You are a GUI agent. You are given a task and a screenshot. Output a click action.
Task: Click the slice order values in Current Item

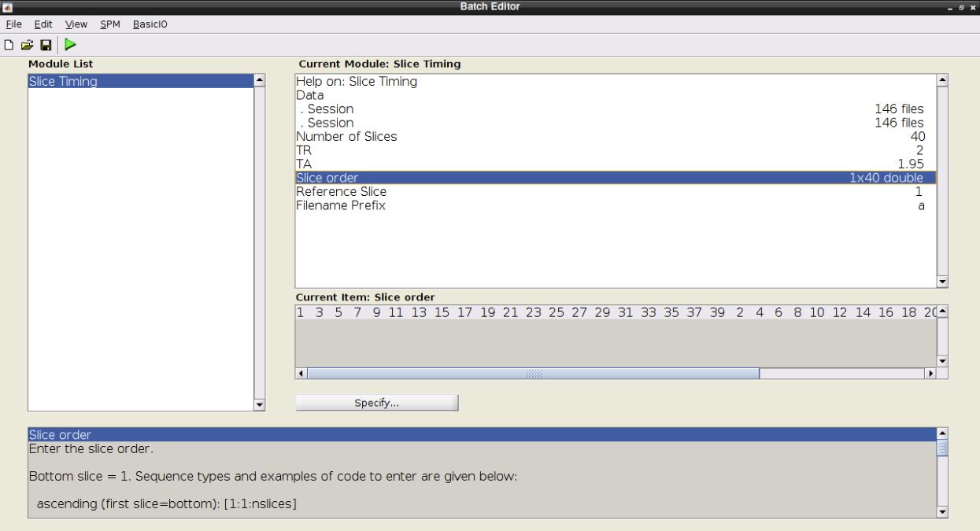coord(616,312)
